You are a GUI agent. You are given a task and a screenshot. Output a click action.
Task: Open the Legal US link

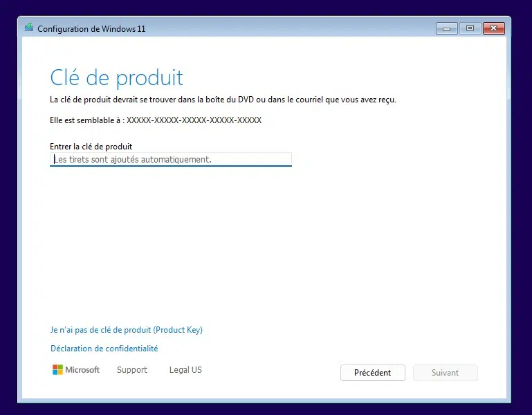point(185,369)
